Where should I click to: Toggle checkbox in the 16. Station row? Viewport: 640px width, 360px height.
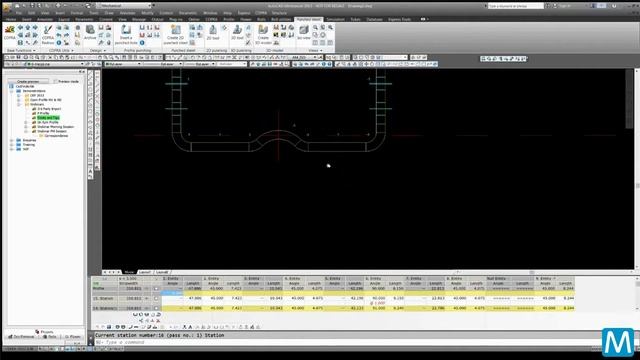click(x=156, y=308)
